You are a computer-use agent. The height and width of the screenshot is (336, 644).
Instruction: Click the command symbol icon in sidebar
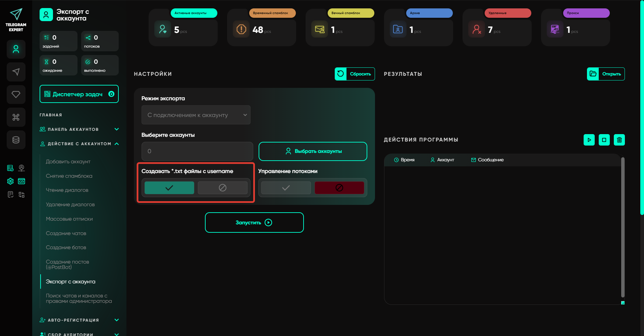[16, 117]
